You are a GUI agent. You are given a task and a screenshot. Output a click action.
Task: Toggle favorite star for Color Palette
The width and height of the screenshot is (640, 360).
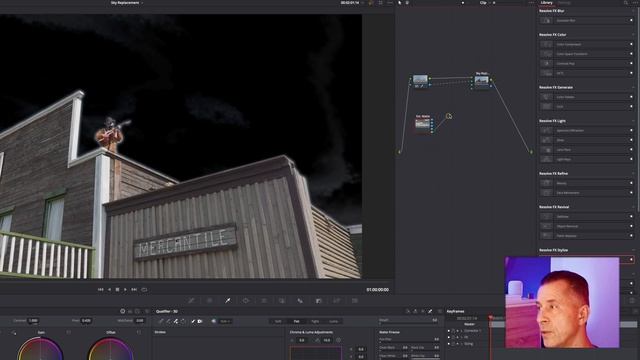631,97
